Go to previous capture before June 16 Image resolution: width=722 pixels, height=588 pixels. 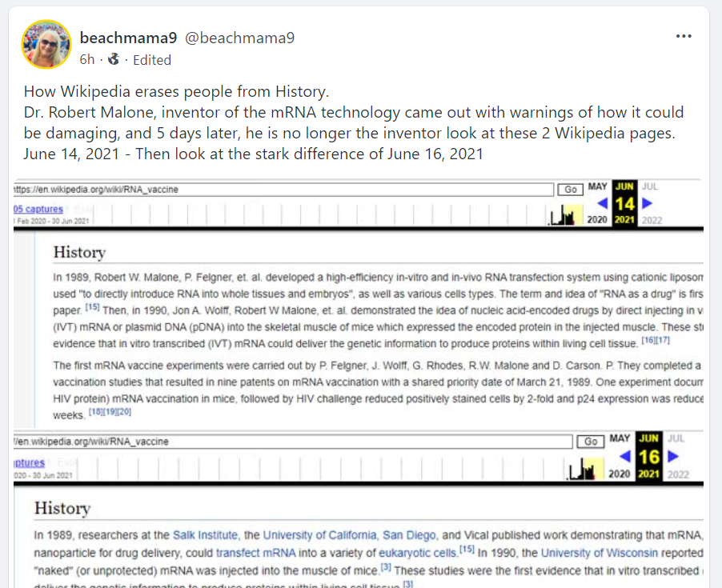click(x=625, y=456)
